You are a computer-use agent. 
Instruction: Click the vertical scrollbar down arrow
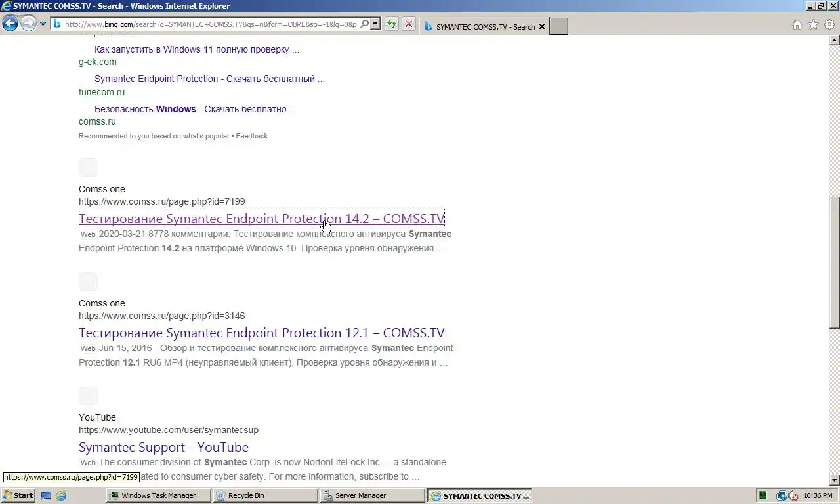pyautogui.click(x=835, y=480)
